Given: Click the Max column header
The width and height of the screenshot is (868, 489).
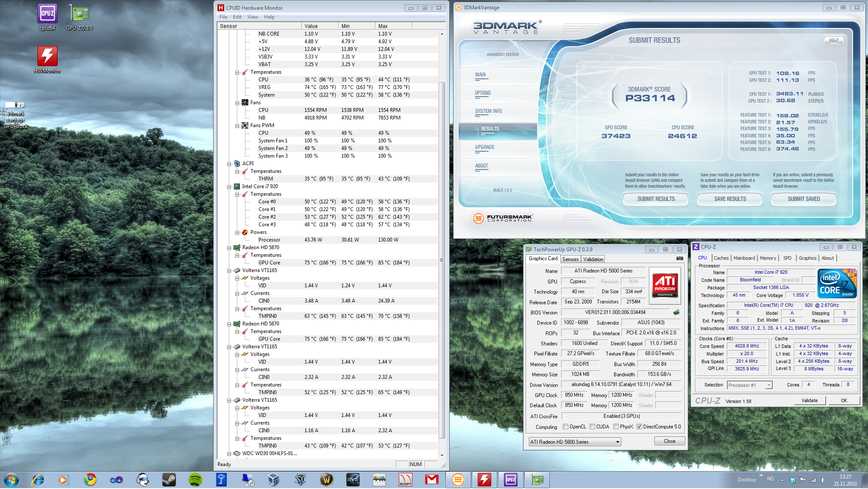Looking at the screenshot, I should (393, 26).
